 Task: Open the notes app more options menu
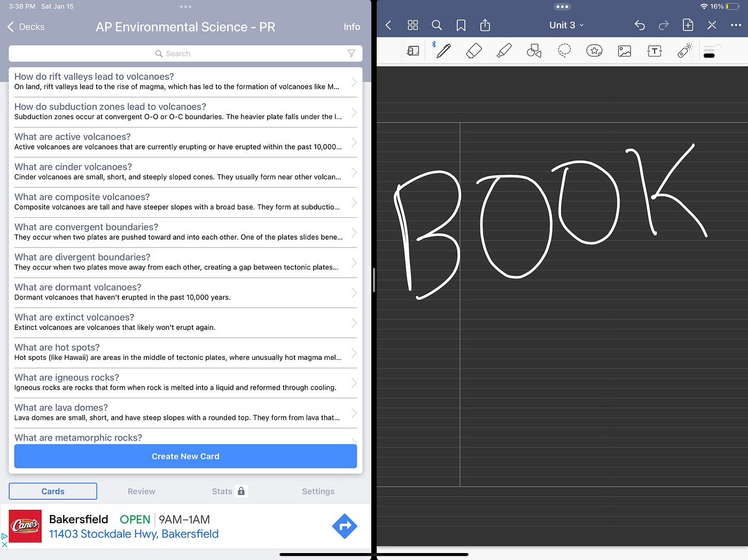pyautogui.click(x=736, y=25)
